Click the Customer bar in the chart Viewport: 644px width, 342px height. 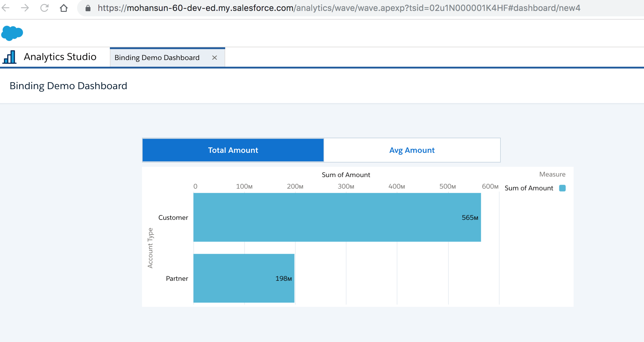click(337, 217)
